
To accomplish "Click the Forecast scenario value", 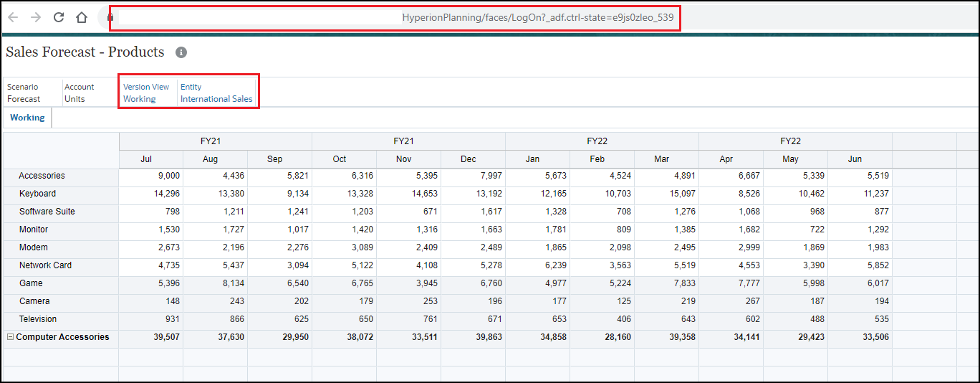I will 24,99.
